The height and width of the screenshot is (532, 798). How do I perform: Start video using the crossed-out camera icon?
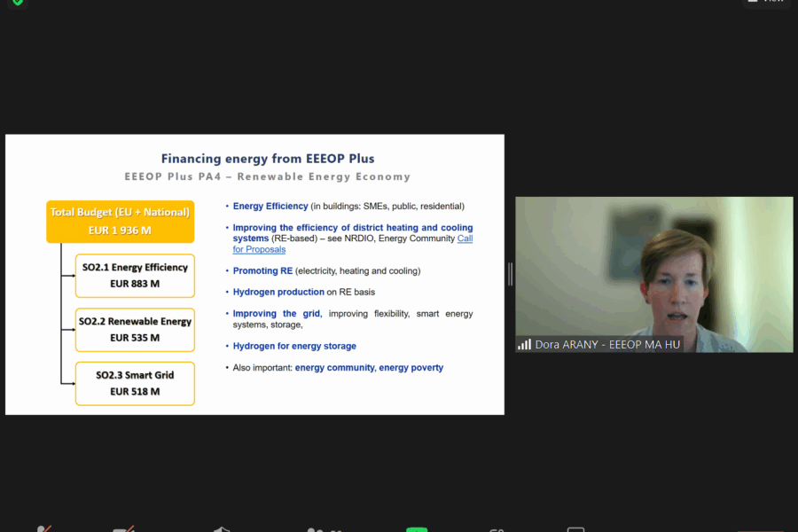coord(123,529)
